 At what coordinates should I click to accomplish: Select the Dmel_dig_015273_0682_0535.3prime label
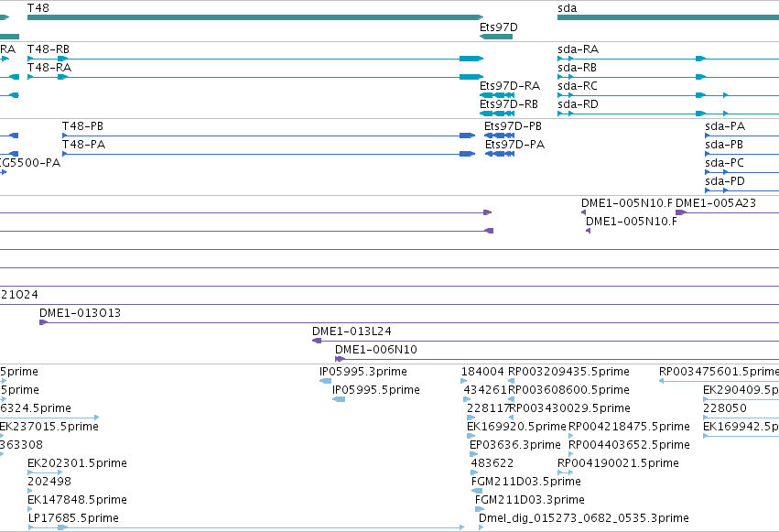(x=584, y=518)
